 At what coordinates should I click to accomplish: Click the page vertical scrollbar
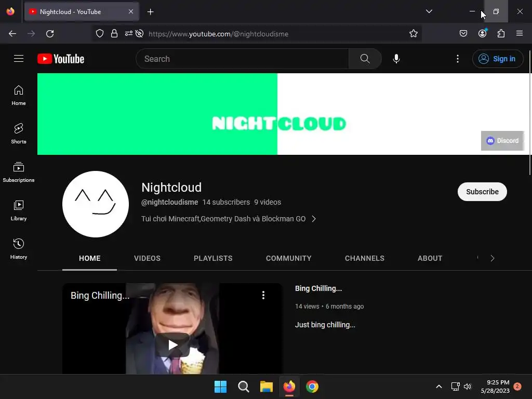coord(529,113)
